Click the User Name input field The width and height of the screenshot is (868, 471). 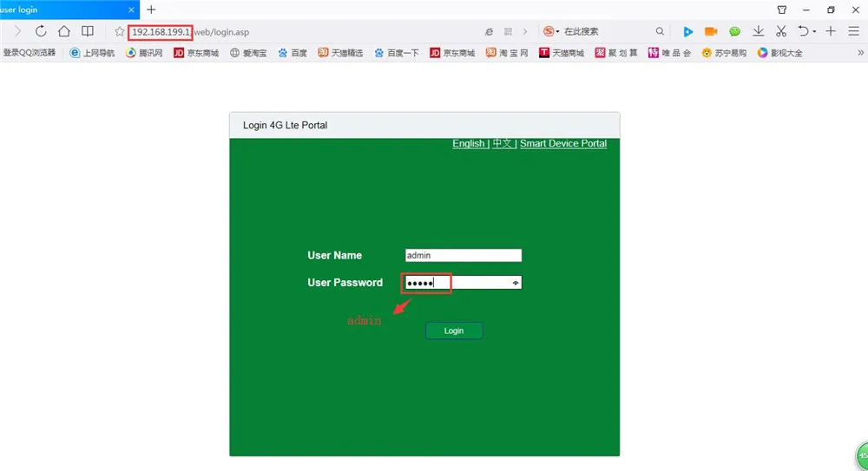tap(464, 255)
